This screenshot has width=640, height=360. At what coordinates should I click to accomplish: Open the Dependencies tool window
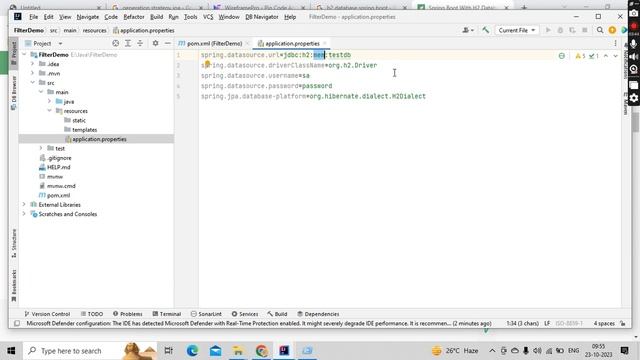click(318, 314)
